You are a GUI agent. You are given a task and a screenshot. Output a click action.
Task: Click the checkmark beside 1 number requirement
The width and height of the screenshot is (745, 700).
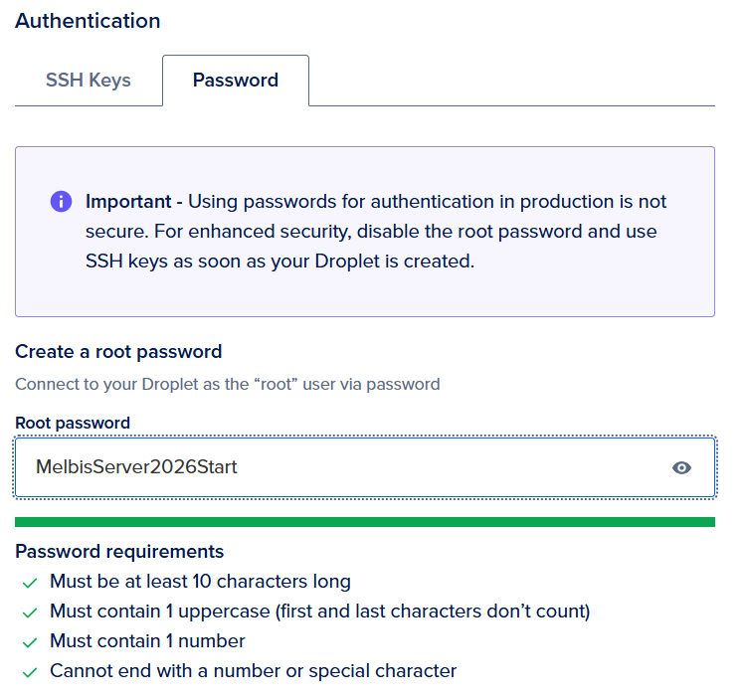click(x=30, y=642)
